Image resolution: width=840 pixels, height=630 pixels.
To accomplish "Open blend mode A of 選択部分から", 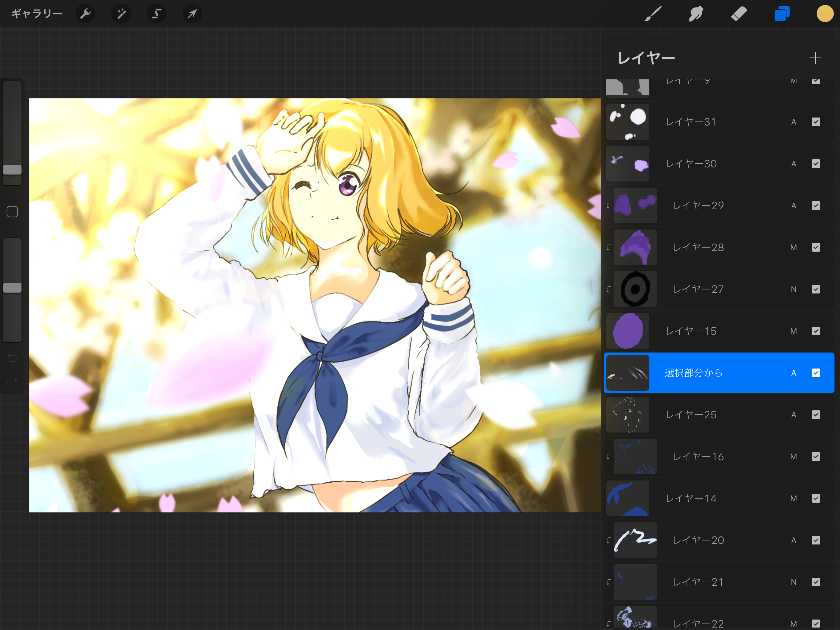I will [793, 373].
